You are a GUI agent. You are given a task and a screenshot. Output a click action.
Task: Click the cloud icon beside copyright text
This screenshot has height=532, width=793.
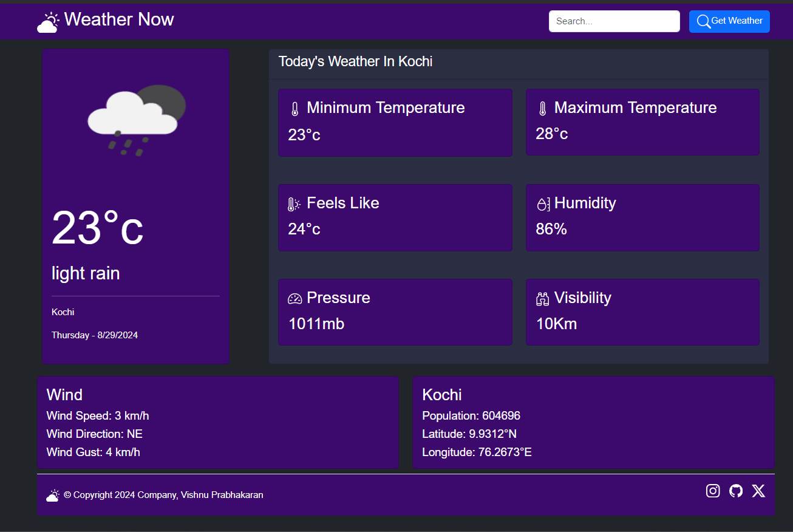point(52,495)
